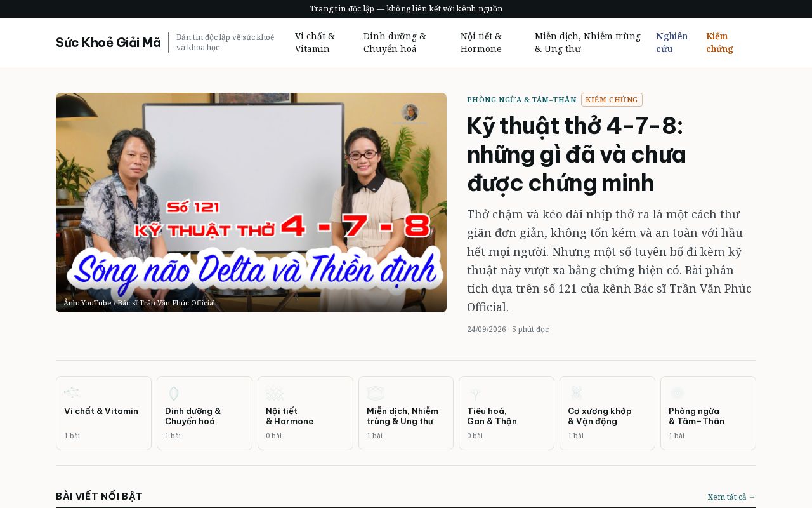The height and width of the screenshot is (508, 812).
Task: Open the Dinh dưỡng & Chuyển hoá card title
Action: (193, 416)
